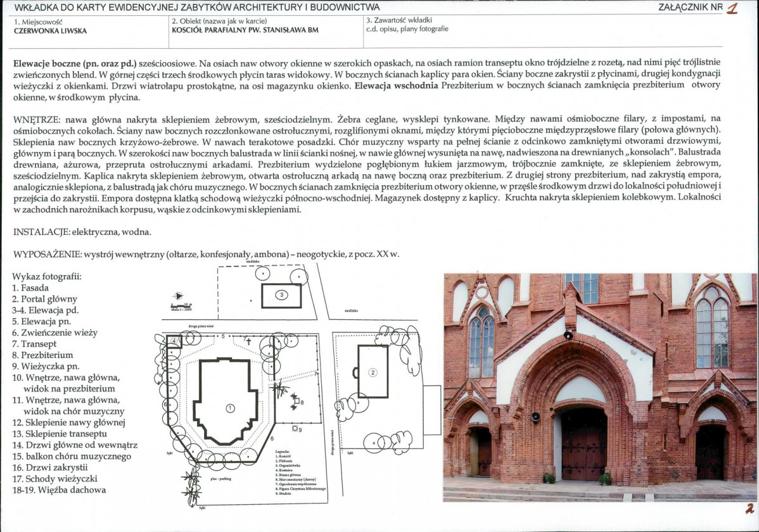This screenshot has height=532, width=759.
Task: Click photo list entry 14. Drzwi główne od wewnątrz
Action: point(75,445)
